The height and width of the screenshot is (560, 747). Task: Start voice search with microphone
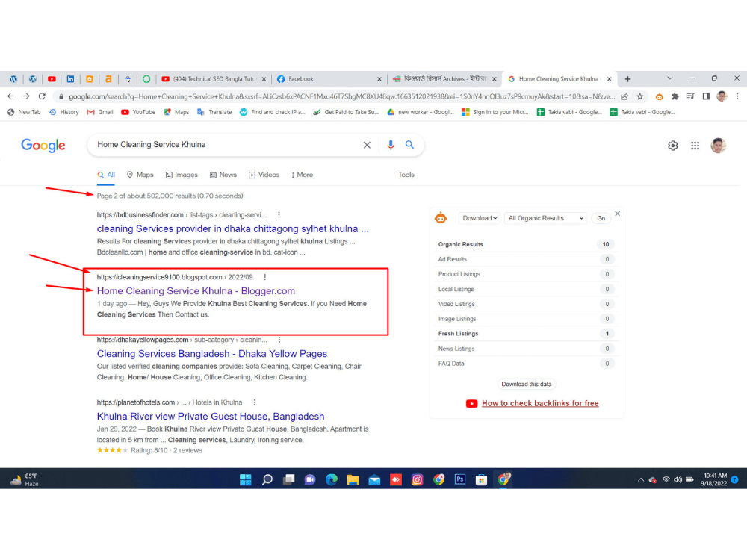pos(391,145)
